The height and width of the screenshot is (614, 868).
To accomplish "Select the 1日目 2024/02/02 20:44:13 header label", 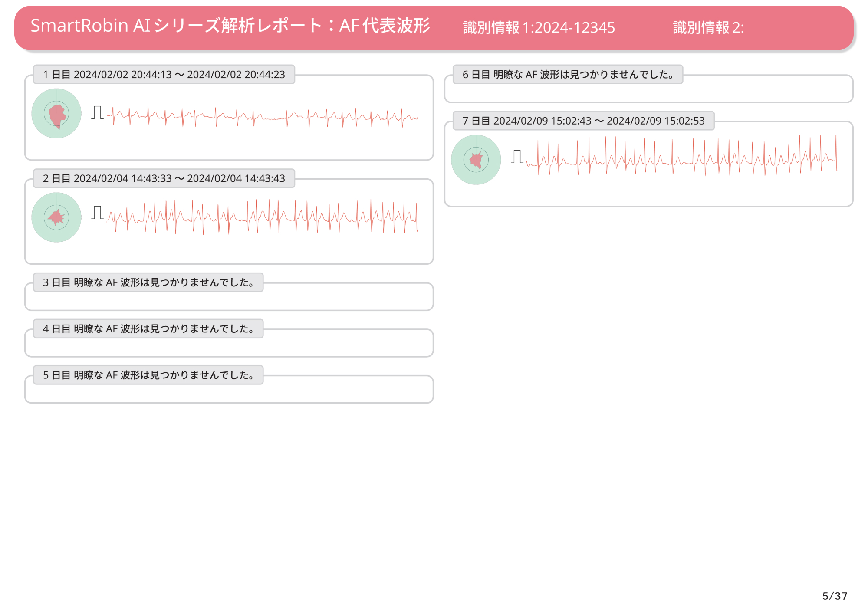I will [x=164, y=75].
